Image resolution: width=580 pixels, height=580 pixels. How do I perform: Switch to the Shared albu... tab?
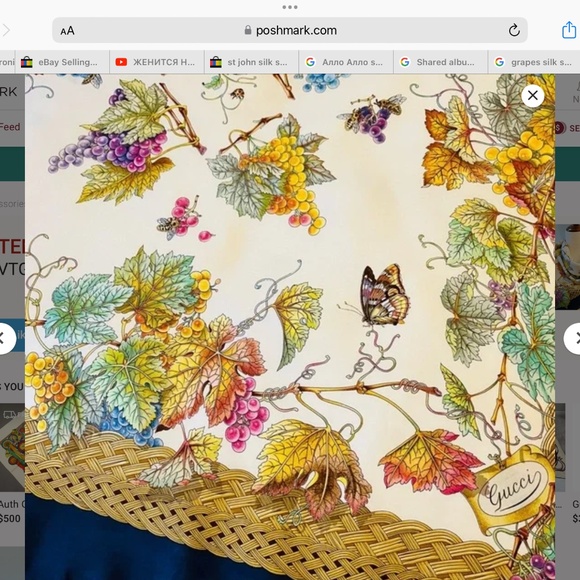[x=440, y=62]
